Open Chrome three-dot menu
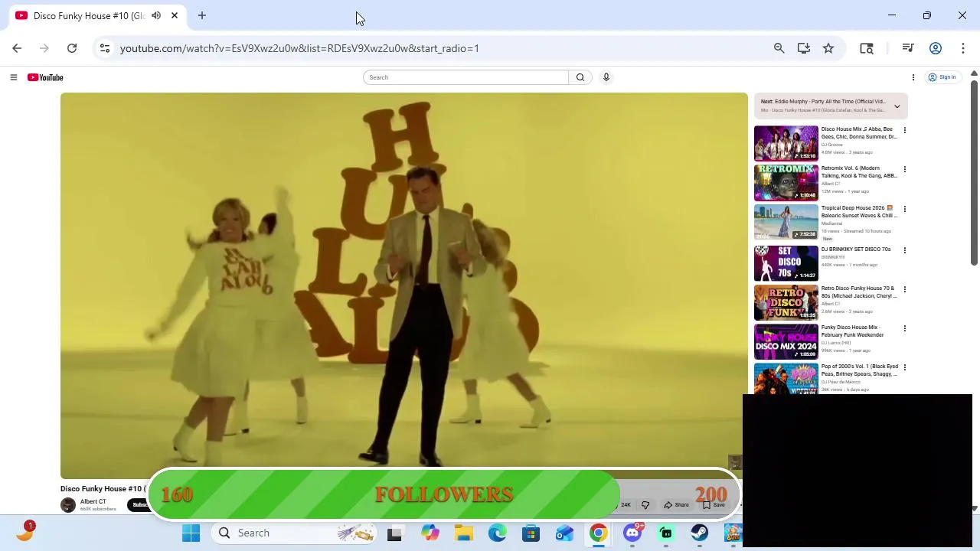Viewport: 980px width, 551px height. [x=962, y=48]
